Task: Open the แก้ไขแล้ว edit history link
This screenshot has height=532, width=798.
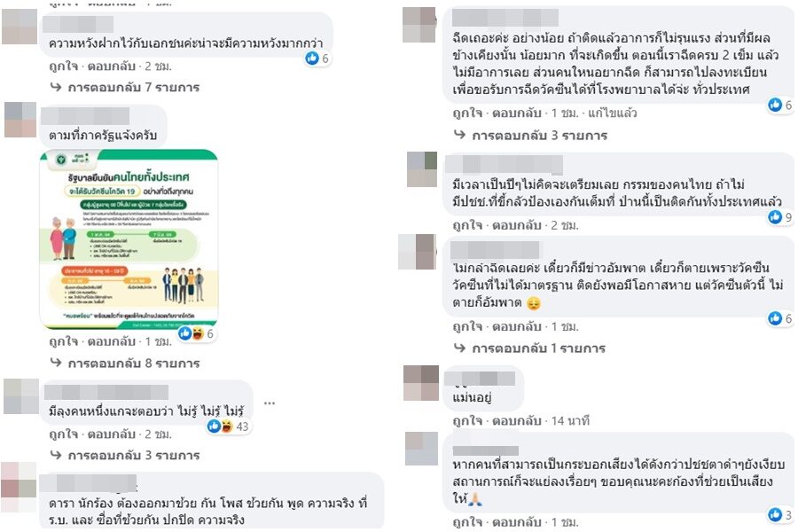Action: tap(612, 113)
